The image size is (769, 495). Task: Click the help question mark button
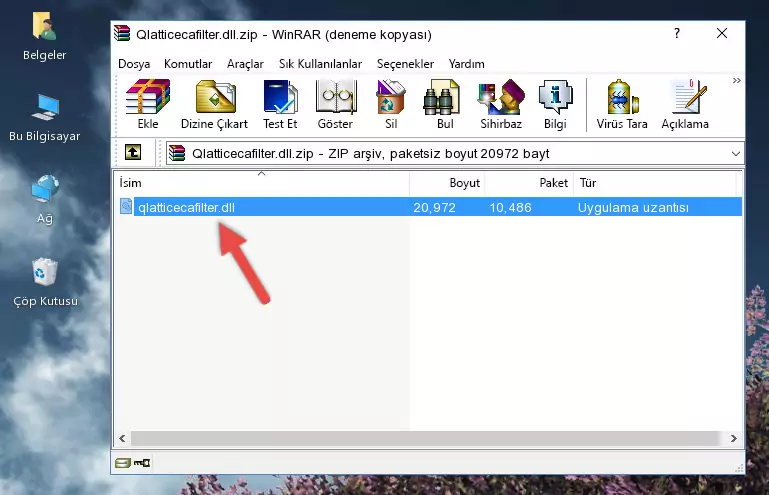click(x=677, y=33)
